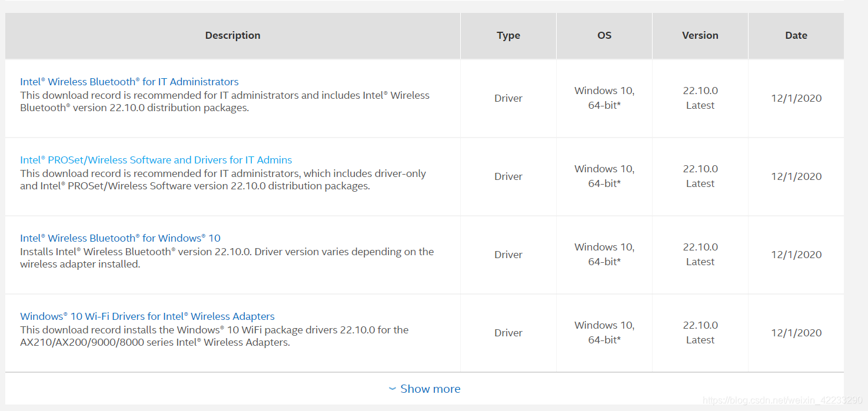Open Intel Wireless Bluetooth for Windows 10 link
Image resolution: width=868 pixels, height=411 pixels.
point(120,238)
